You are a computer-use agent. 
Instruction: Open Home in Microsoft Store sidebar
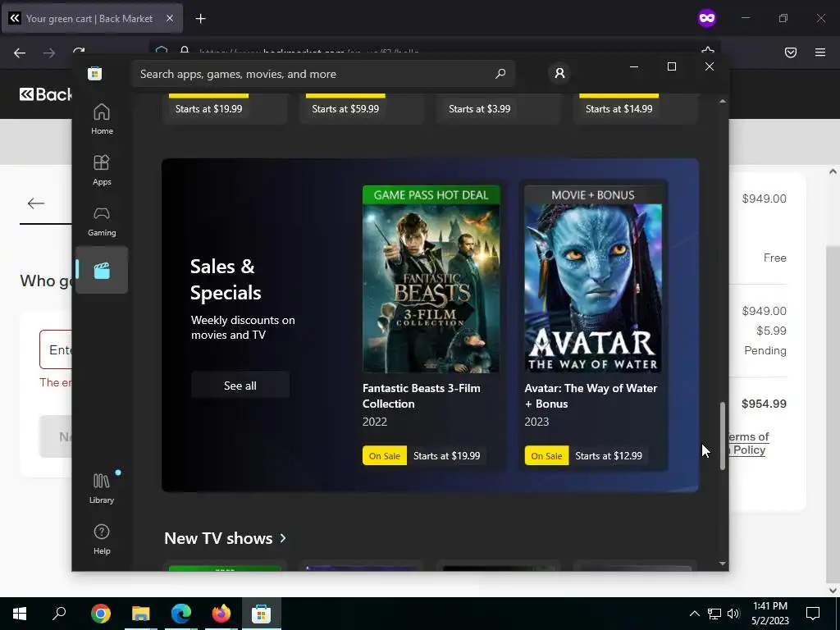click(102, 120)
